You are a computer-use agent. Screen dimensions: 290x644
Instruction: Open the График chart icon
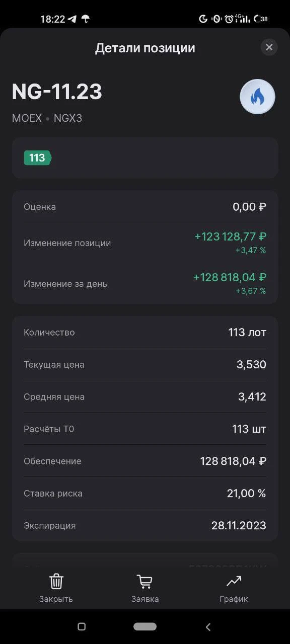pos(234,582)
